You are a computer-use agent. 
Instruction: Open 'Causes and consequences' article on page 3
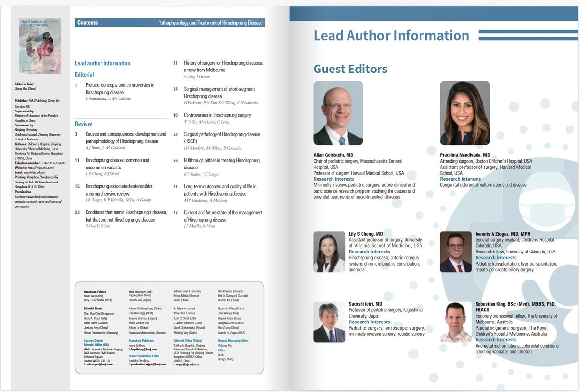click(x=126, y=138)
